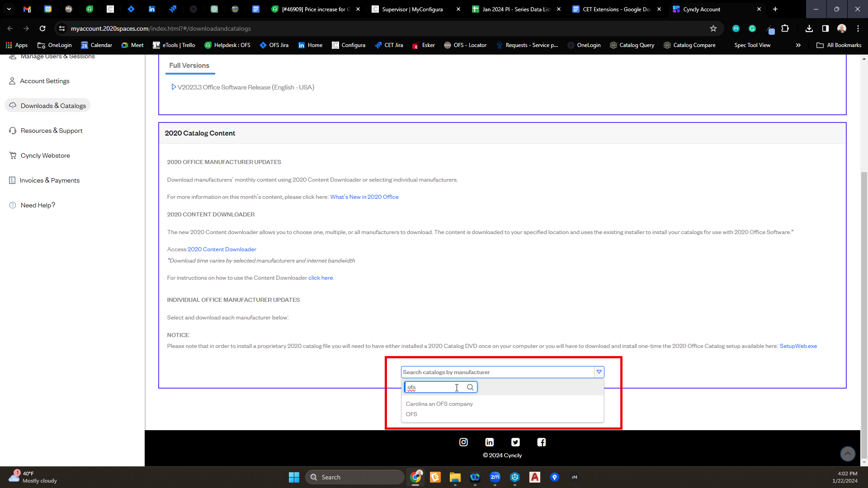Click the scroll-to-top arrow button
The image size is (868, 488).
pos(847,453)
